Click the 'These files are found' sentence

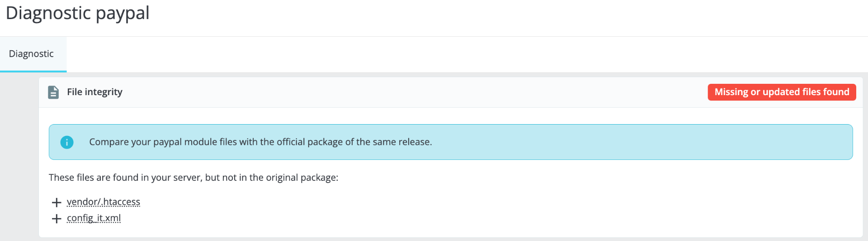coord(193,178)
